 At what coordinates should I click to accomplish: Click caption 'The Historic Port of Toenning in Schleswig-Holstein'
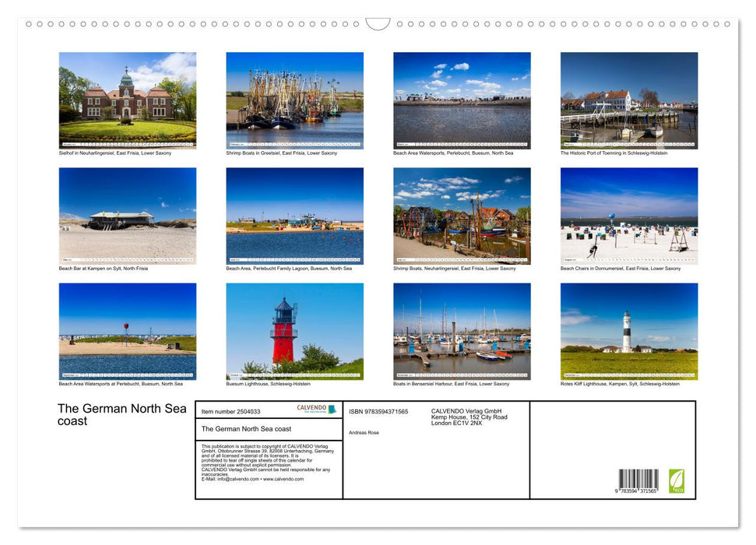(614, 153)
